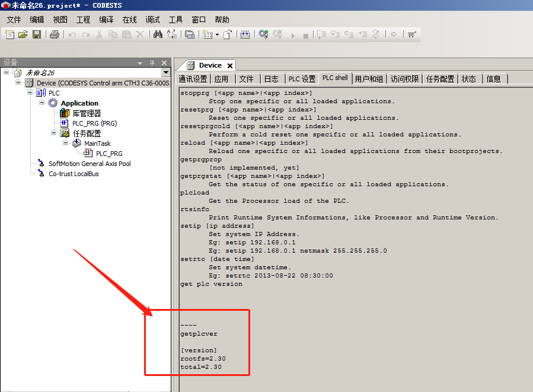The height and width of the screenshot is (392, 533).
Task: Click the Run to Cursor icon
Action: (x=363, y=34)
